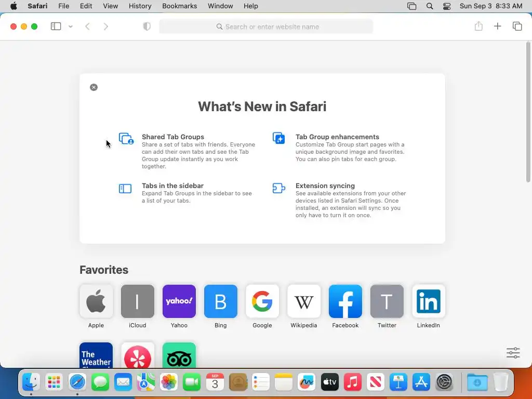Open Finder from the Dock

click(31, 382)
